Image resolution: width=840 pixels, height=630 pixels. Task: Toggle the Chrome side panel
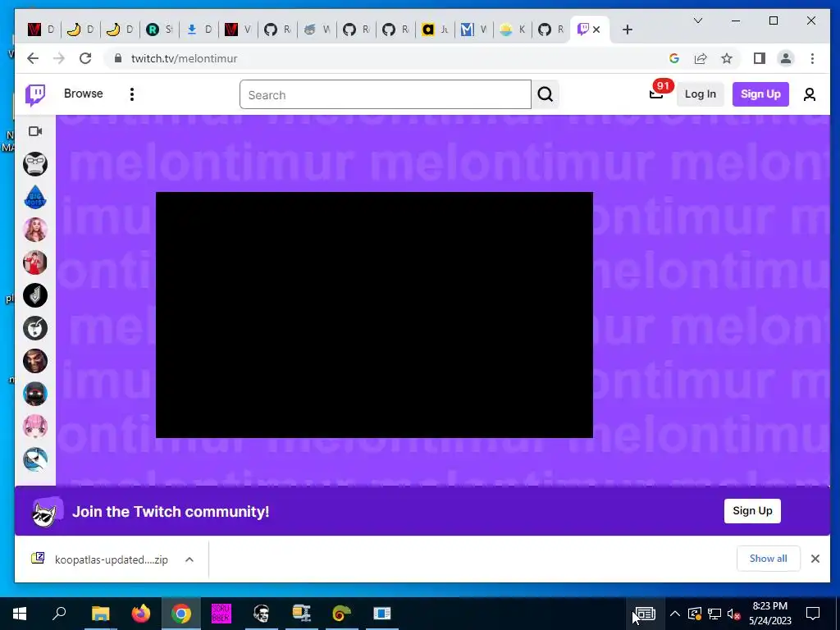point(759,58)
